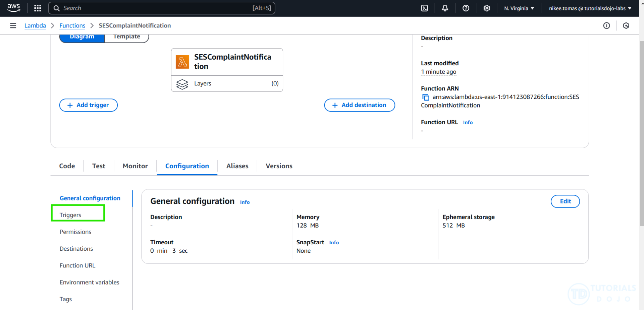Screen dimensions: 644x310
Task: Open the Monitor tab
Action: coord(135,166)
